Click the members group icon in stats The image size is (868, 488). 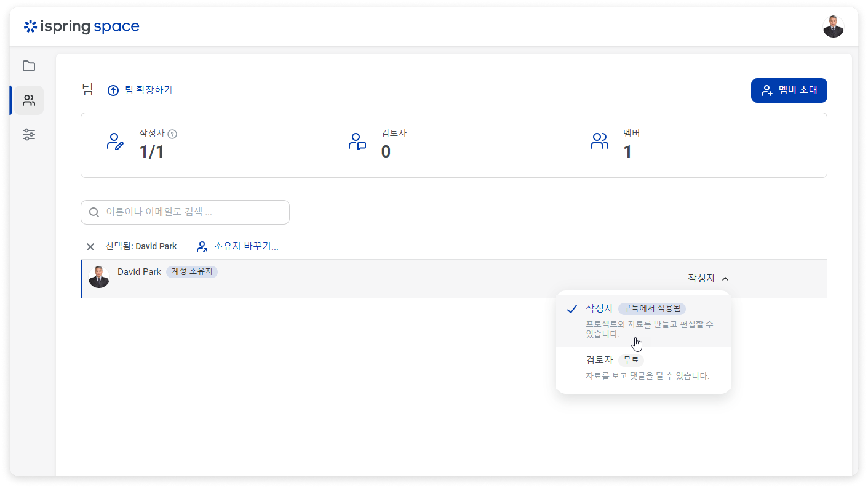tap(599, 141)
